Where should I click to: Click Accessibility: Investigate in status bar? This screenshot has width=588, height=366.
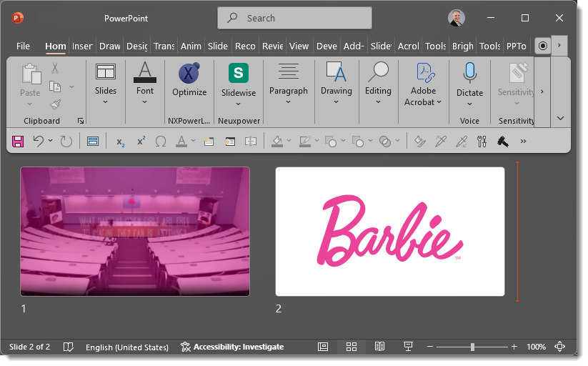pyautogui.click(x=232, y=347)
